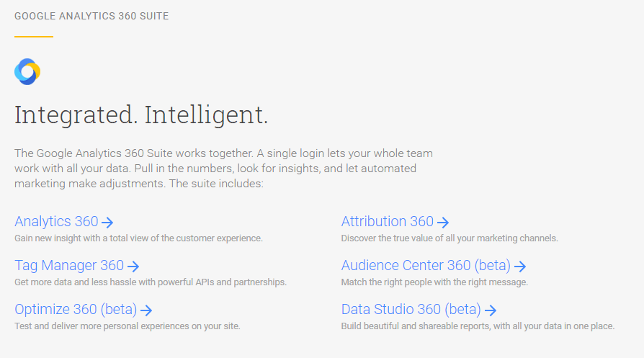This screenshot has height=358, width=644.
Task: Click the 'Gain new insight' description under Analytics 360
Action: pos(138,238)
